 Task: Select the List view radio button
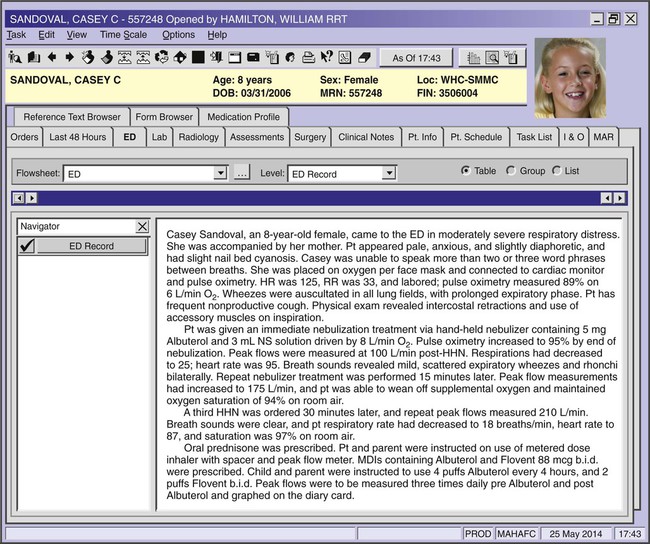pos(557,171)
